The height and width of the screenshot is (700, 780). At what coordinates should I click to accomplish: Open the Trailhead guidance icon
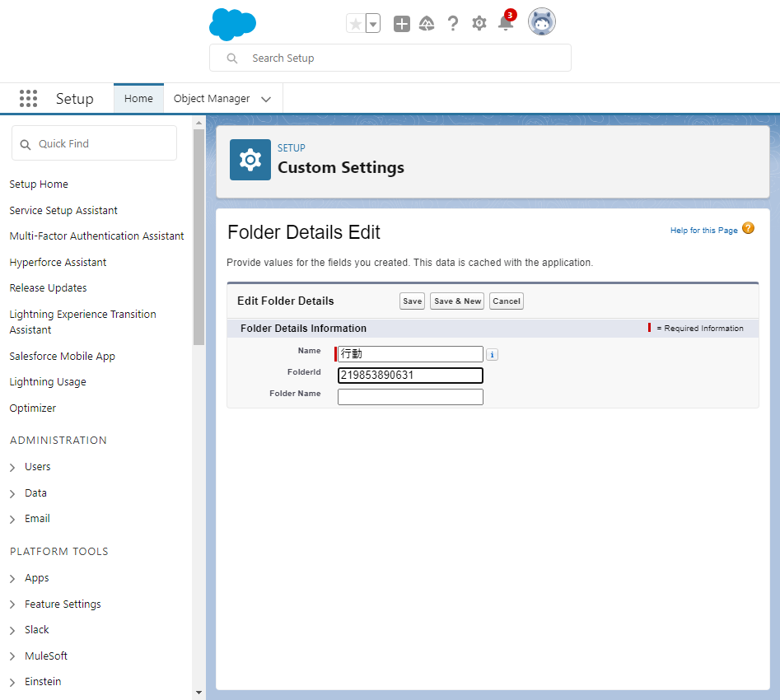pos(427,24)
